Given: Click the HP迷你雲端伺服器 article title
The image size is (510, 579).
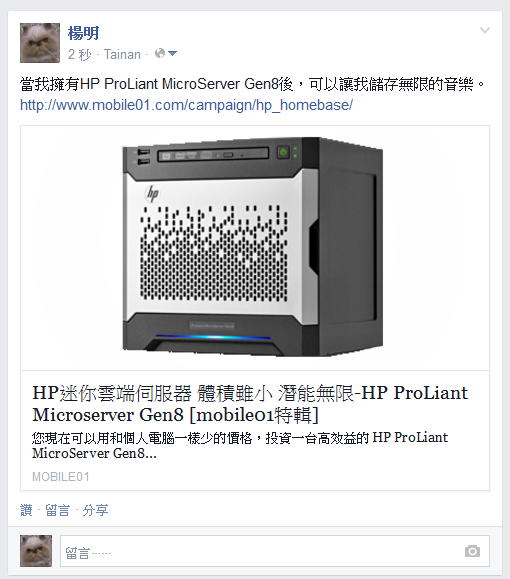Looking at the screenshot, I should click(x=250, y=404).
